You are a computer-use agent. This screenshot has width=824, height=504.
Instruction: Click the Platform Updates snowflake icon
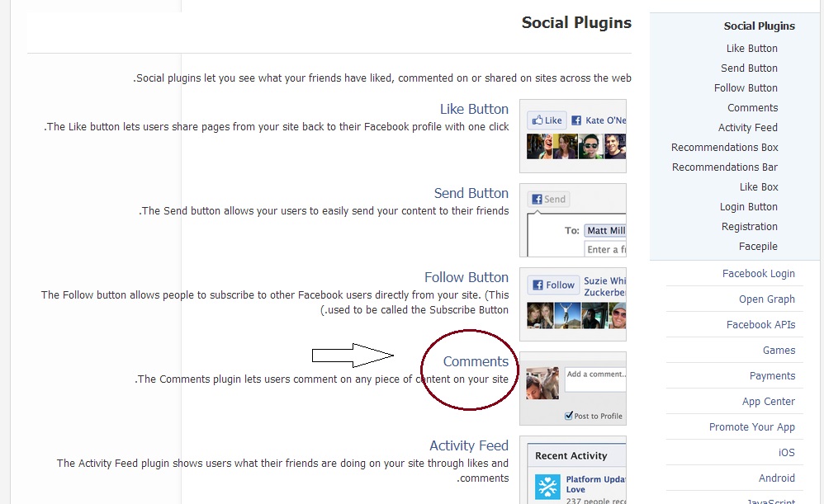547,487
